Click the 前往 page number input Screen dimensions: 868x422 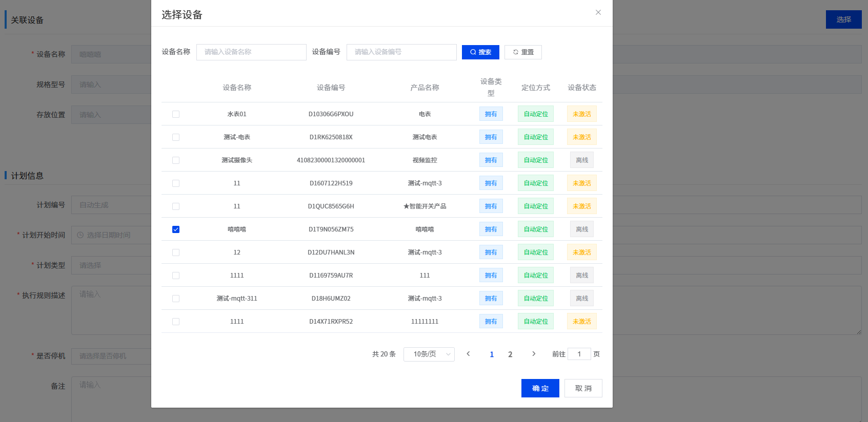click(x=579, y=354)
